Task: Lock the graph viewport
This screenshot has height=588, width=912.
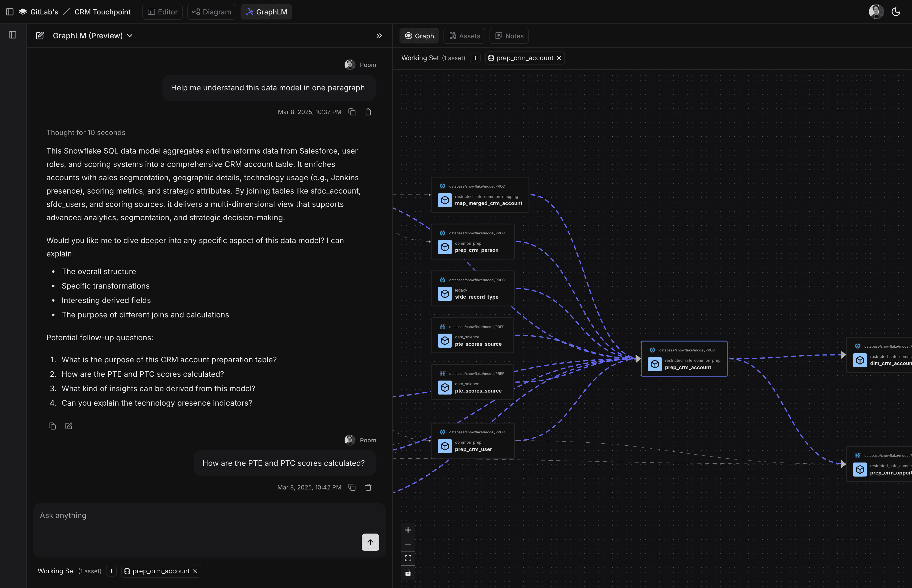Action: 408,573
